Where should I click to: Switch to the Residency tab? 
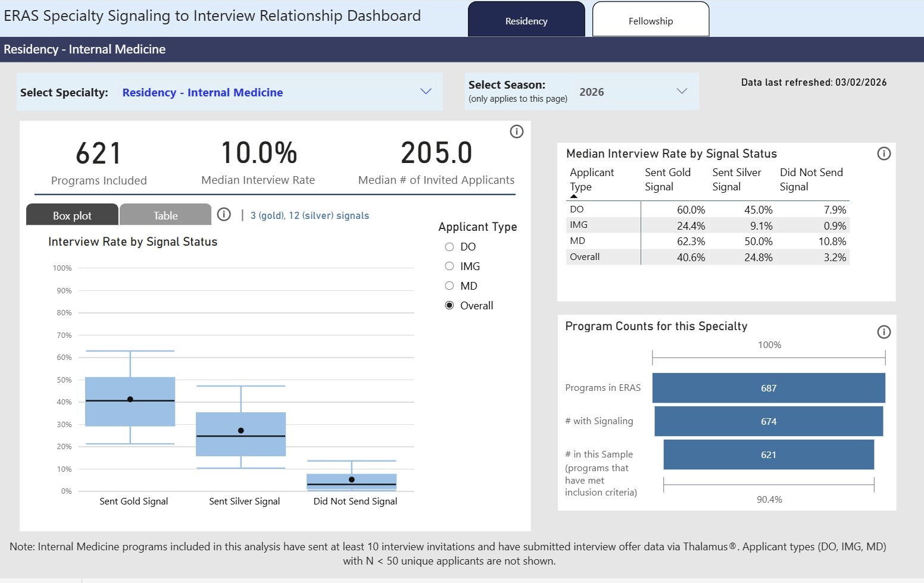click(x=526, y=21)
